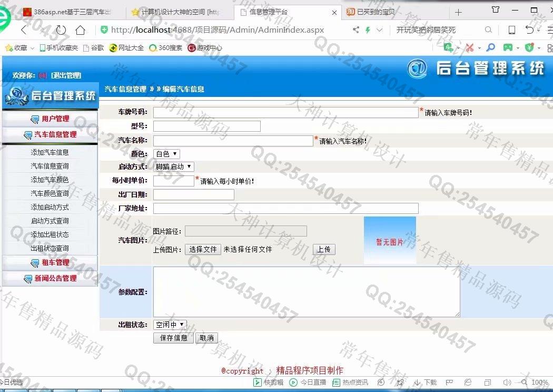Open 启动方式查询 in sidebar
553x392 pixels.
50,221
